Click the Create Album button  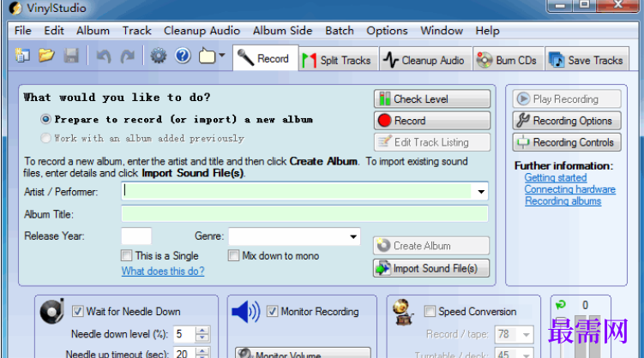(x=431, y=246)
